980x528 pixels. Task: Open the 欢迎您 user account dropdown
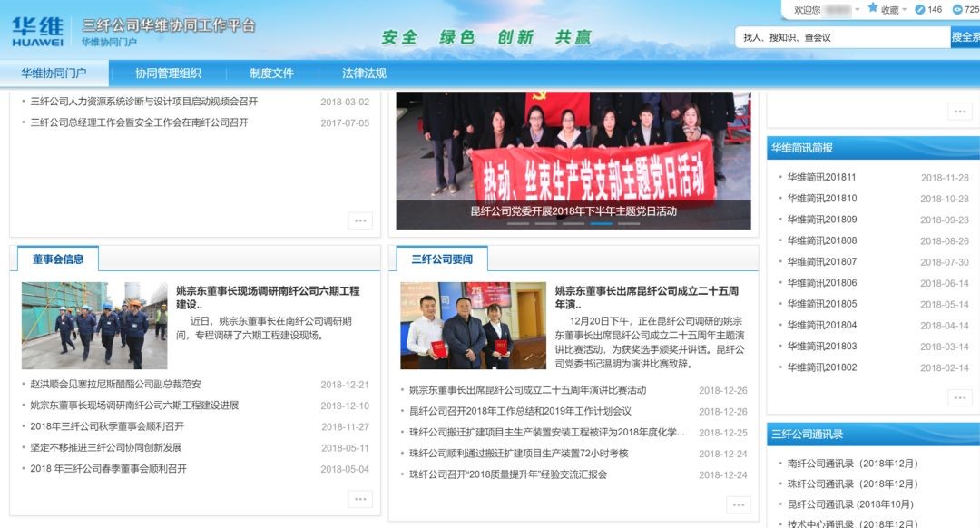[x=857, y=8]
